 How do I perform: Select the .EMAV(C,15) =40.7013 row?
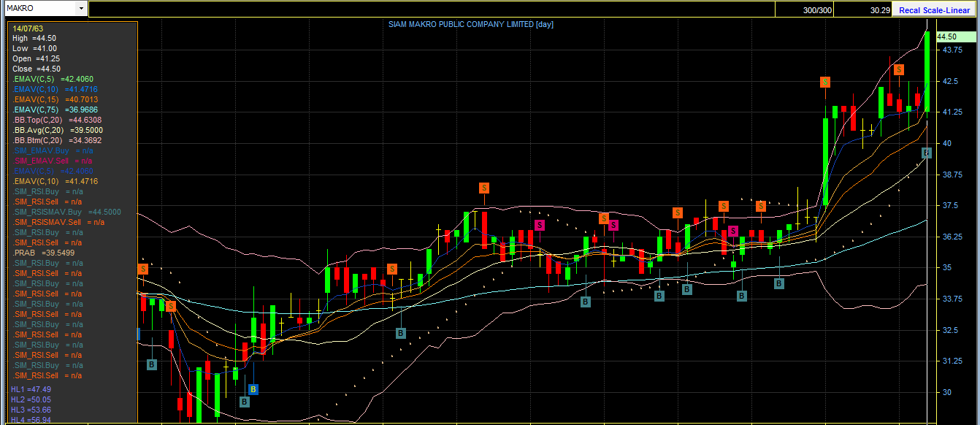point(55,99)
